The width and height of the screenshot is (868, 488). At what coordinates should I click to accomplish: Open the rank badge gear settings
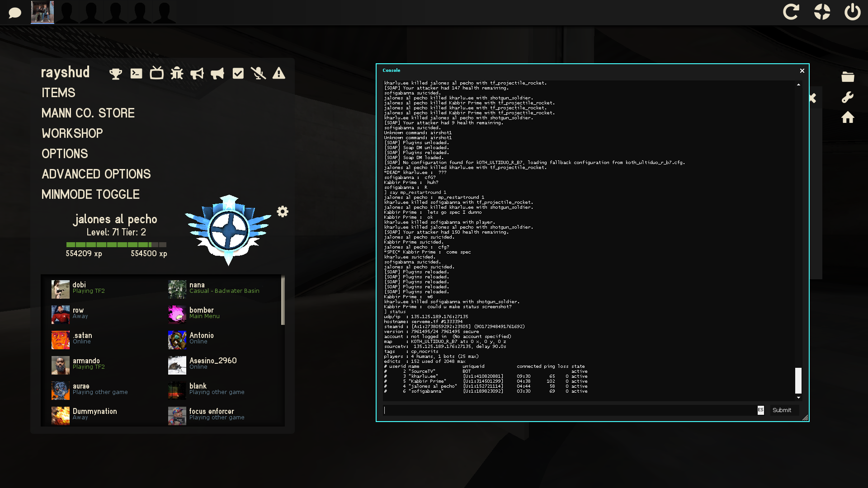(283, 211)
